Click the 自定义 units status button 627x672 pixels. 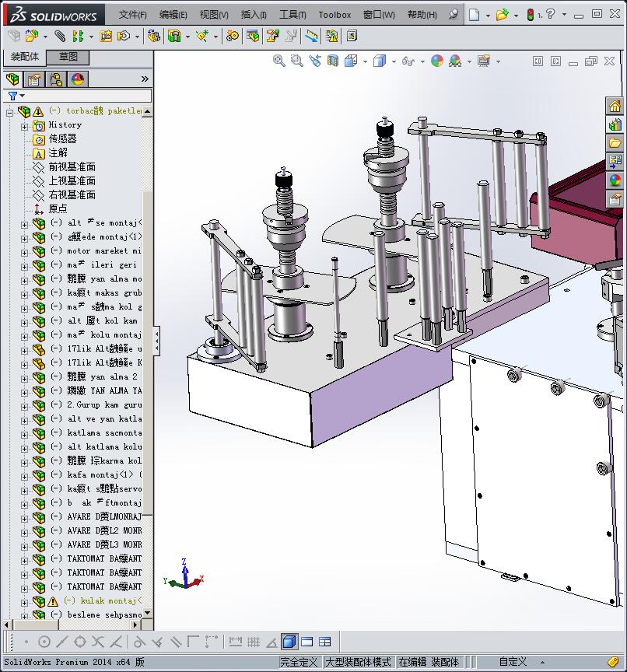[x=513, y=662]
